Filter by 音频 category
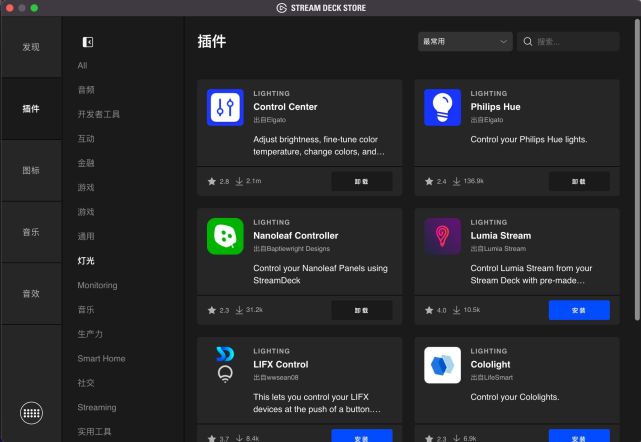The height and width of the screenshot is (442, 641). [x=86, y=90]
